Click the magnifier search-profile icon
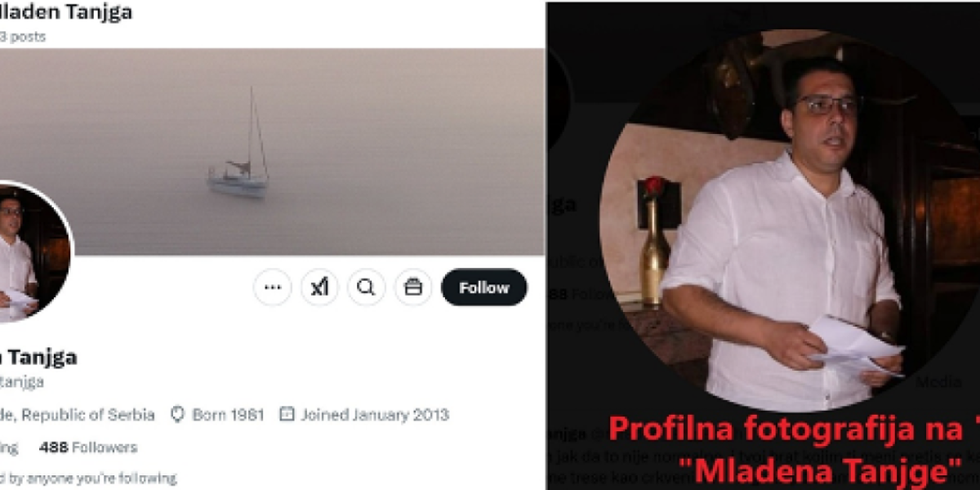This screenshot has height=490, width=980. [367, 287]
